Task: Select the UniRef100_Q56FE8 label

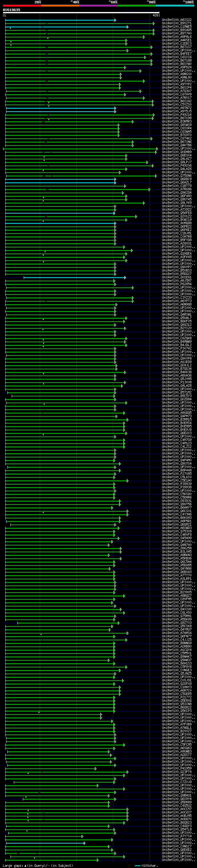Action: [177, 213]
